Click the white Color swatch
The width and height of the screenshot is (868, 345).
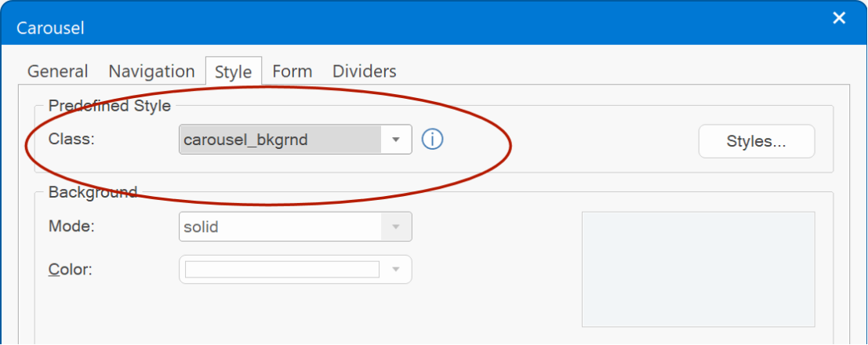click(282, 269)
